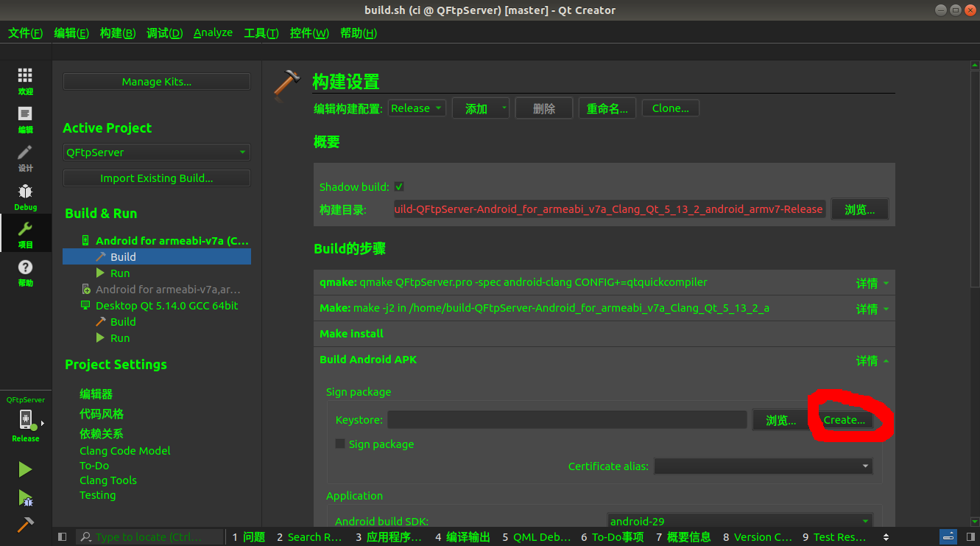Open the 调试(D) menu
The width and height of the screenshot is (980, 546).
click(x=164, y=33)
